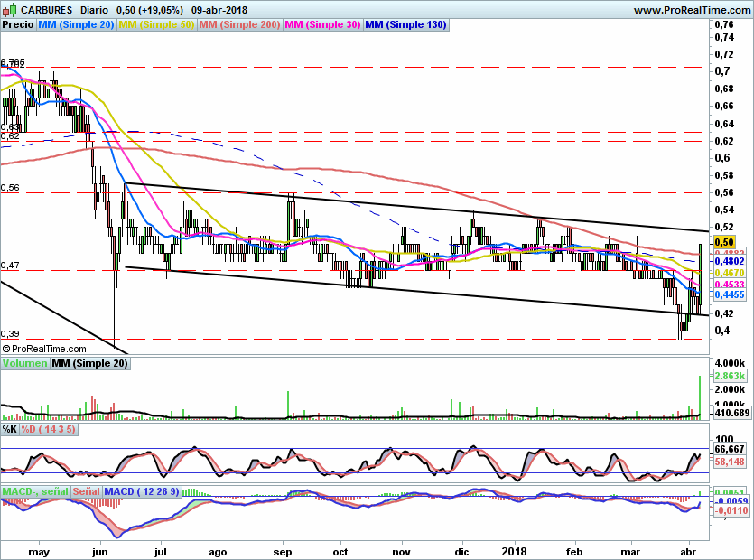Click the 0,6 price axis label
This screenshot has width=754, height=560.
tap(721, 158)
